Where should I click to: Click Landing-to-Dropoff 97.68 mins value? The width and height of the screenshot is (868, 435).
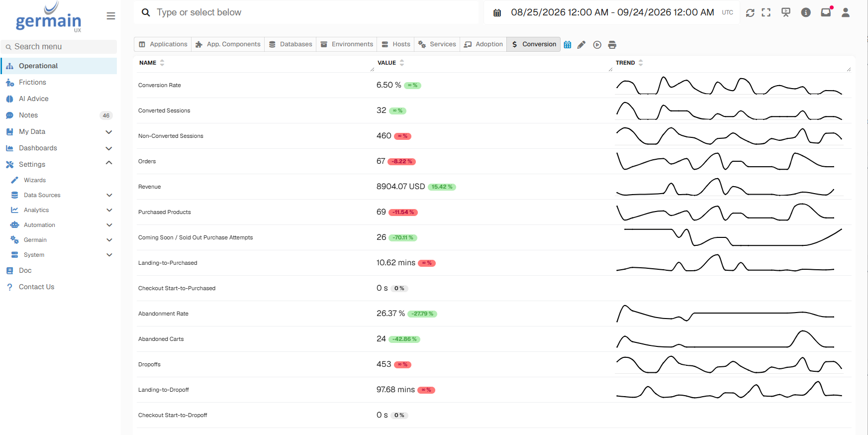click(x=395, y=390)
